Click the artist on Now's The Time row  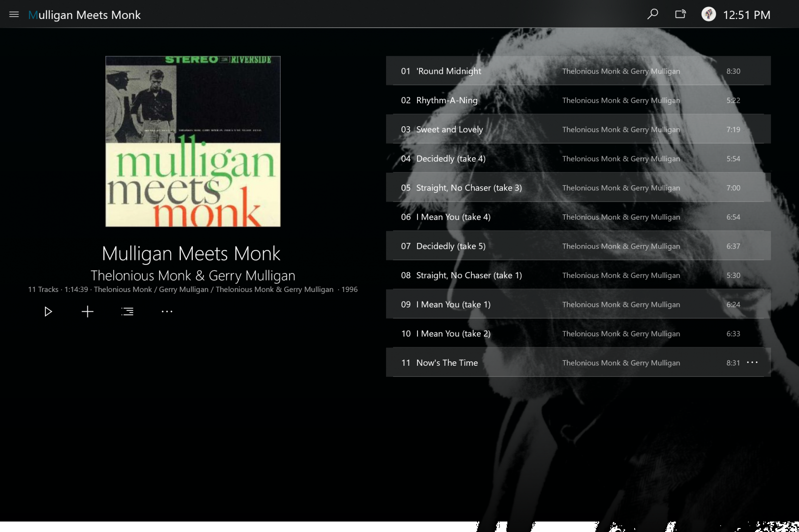click(621, 363)
